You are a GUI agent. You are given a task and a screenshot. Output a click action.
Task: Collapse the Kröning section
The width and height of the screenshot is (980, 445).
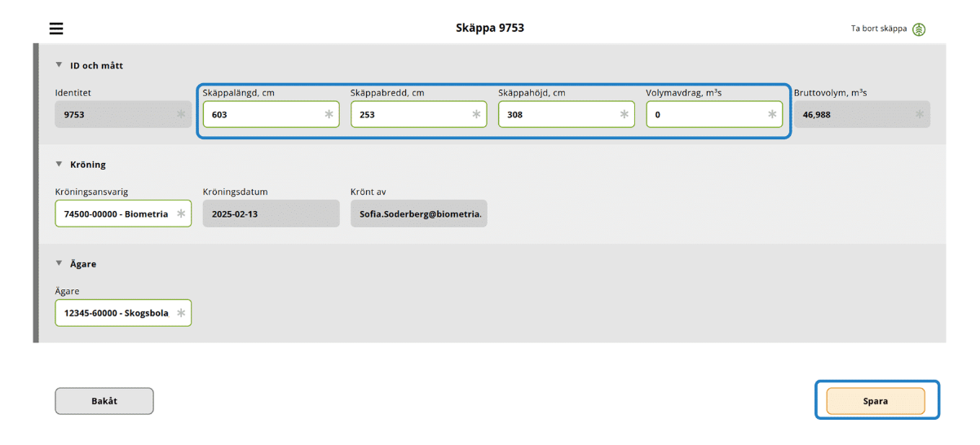tap(59, 164)
